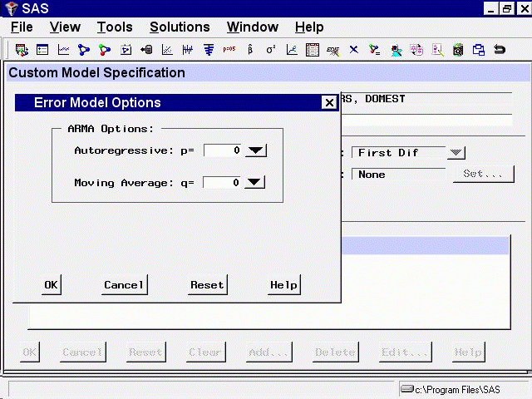The image size is (532, 399).
Task: Click the dimmed Cancel button in the Custom Model Specification window
Action: coord(83,352)
